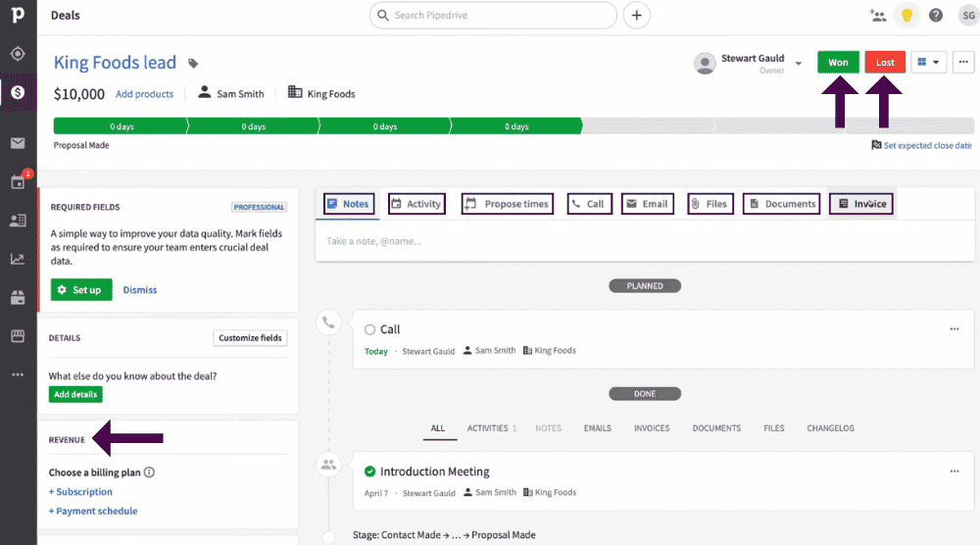The image size is (980, 545).
Task: Click the label tag icon beside deal title
Action: coord(193,63)
